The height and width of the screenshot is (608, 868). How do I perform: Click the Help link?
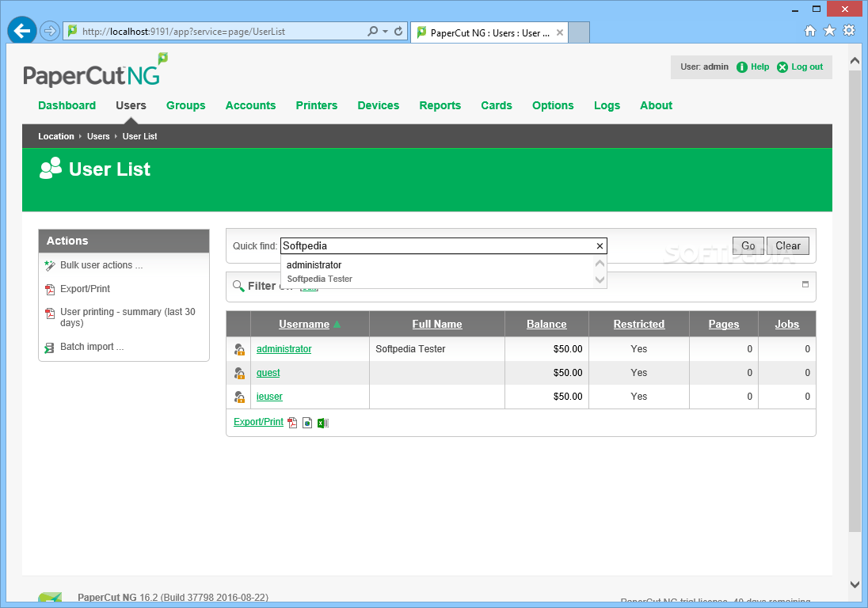(x=760, y=67)
